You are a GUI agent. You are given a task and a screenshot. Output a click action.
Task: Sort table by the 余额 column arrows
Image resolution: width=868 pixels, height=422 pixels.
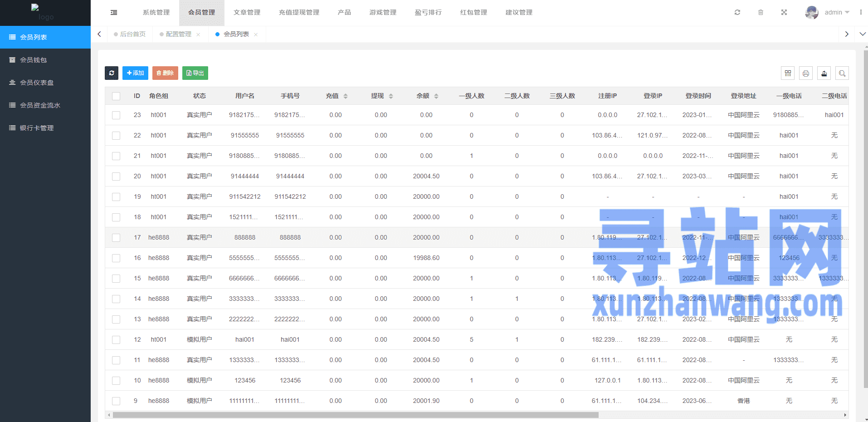436,96
